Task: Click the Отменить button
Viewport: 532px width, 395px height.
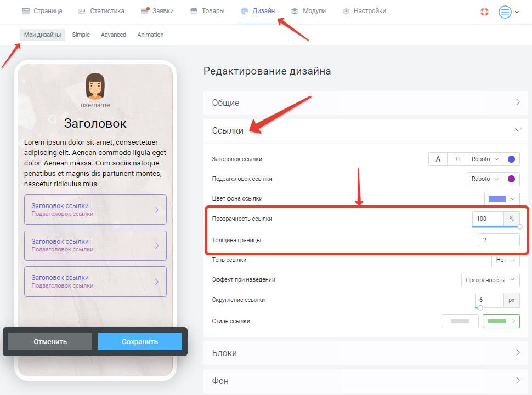Action: tap(50, 341)
